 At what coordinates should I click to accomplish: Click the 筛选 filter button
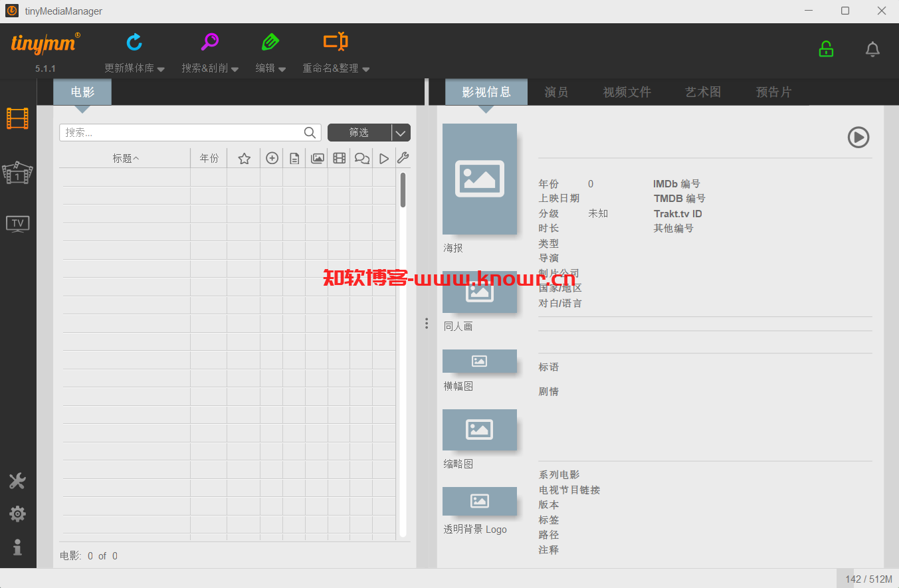pos(359,133)
